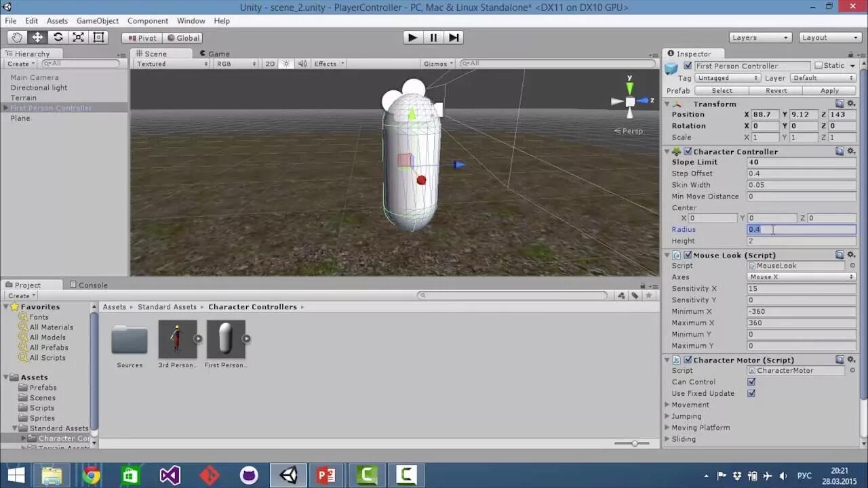The height and width of the screenshot is (488, 868).
Task: Open Transform component settings gear
Action: click(851, 104)
